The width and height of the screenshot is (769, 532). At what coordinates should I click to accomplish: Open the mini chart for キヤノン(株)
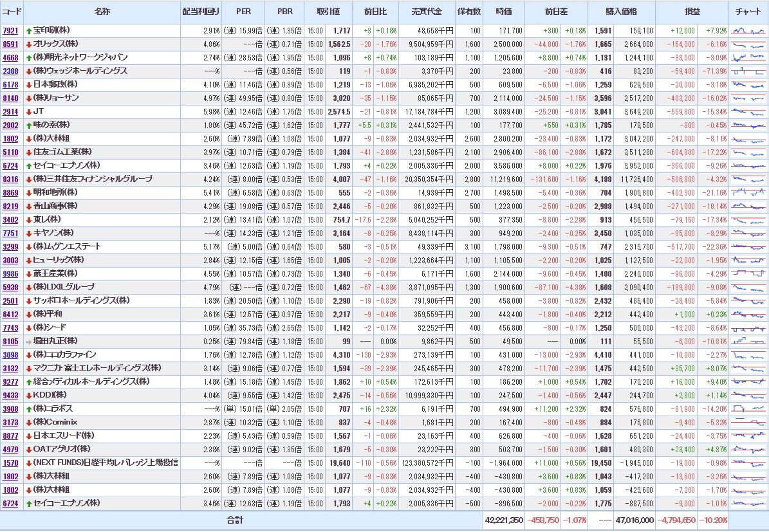point(748,233)
